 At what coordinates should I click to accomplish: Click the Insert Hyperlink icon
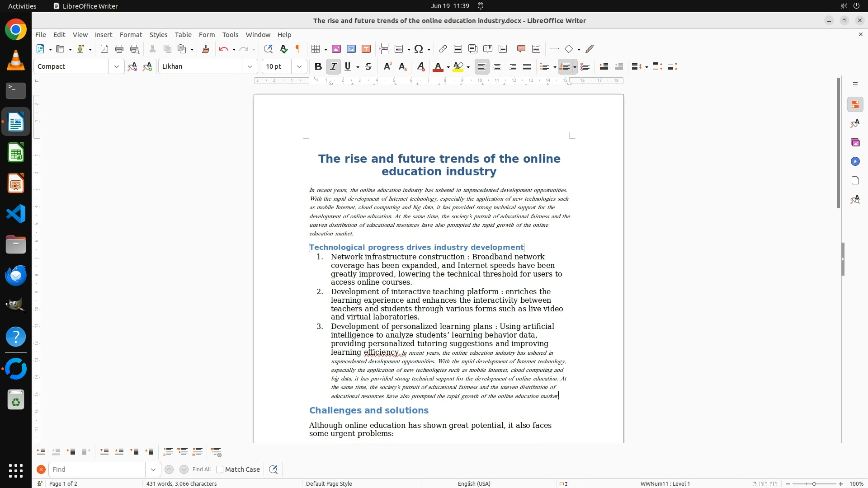coord(443,49)
